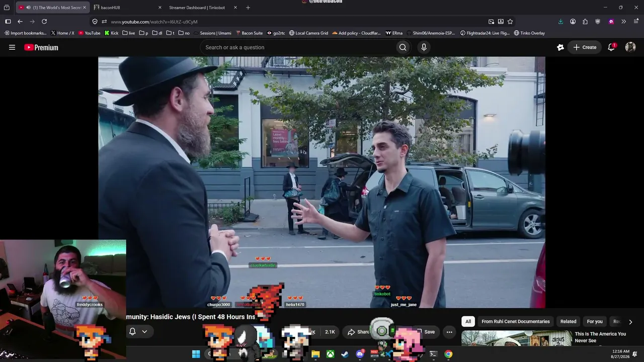Screen dimensions: 644x362
Task: Click the Create button
Action: (584, 47)
